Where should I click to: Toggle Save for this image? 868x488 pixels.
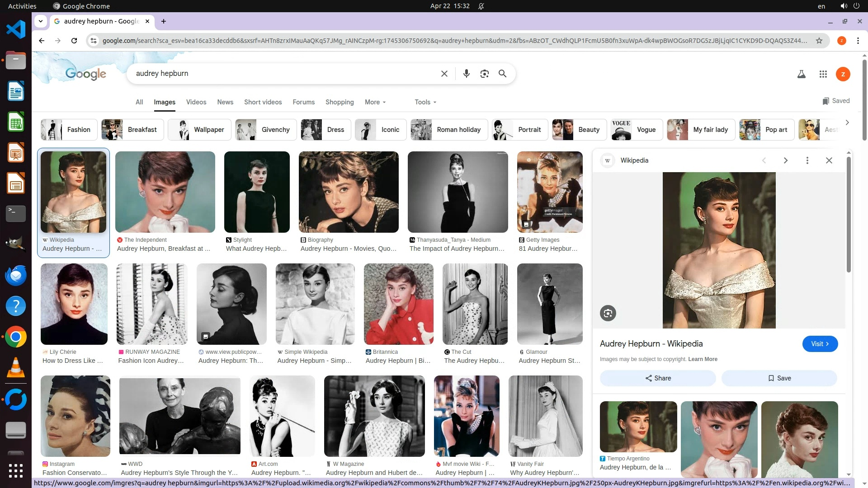(x=779, y=378)
